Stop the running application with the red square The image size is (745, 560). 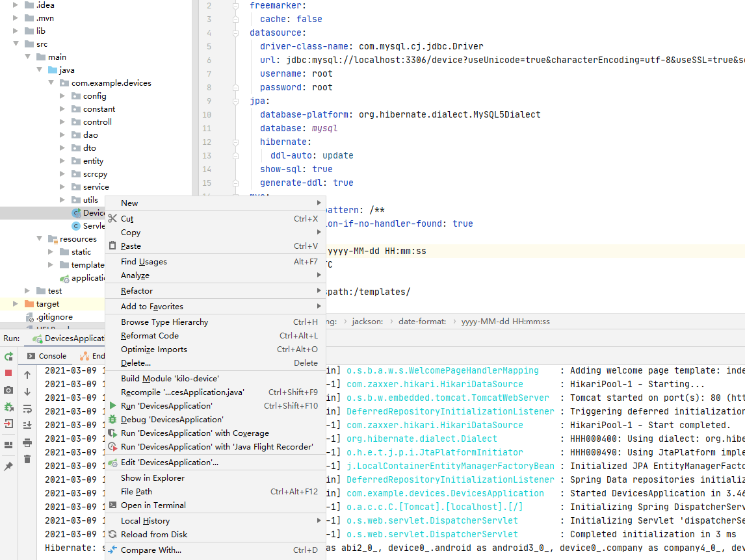tap(8, 374)
